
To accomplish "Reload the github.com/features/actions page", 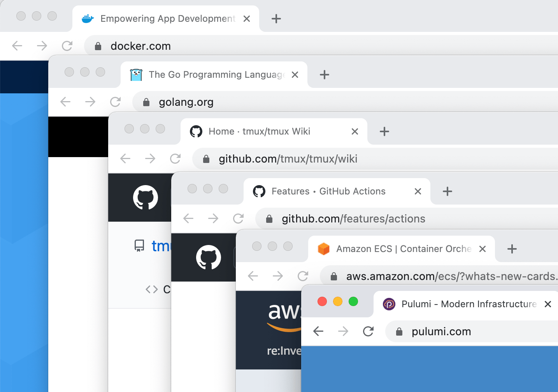I will [238, 219].
